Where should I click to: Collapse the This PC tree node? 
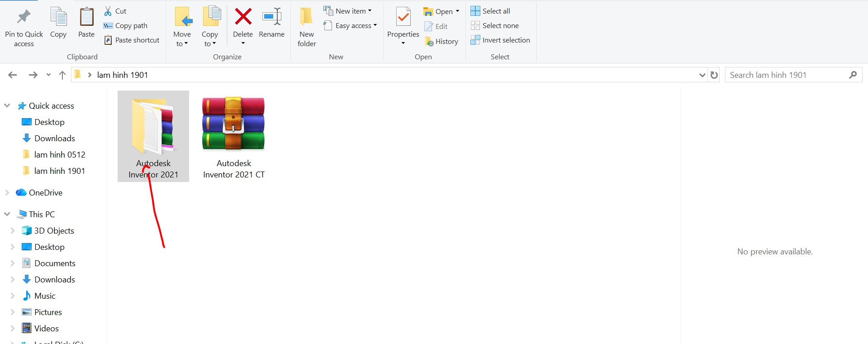(x=7, y=214)
